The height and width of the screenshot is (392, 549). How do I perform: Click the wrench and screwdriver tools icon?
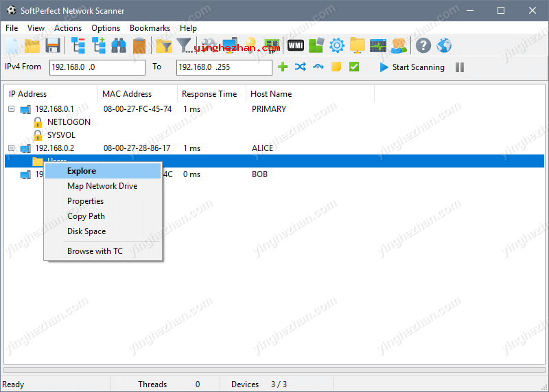[x=209, y=45]
